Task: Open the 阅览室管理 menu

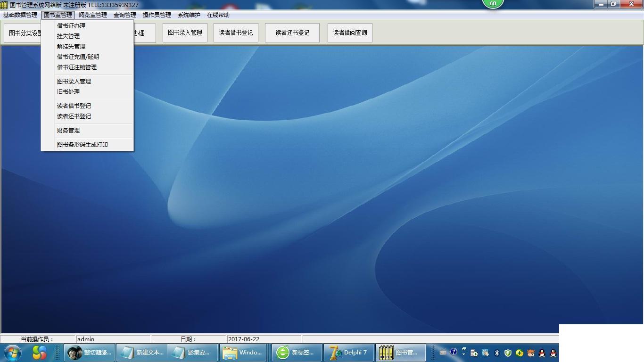Action: (93, 15)
